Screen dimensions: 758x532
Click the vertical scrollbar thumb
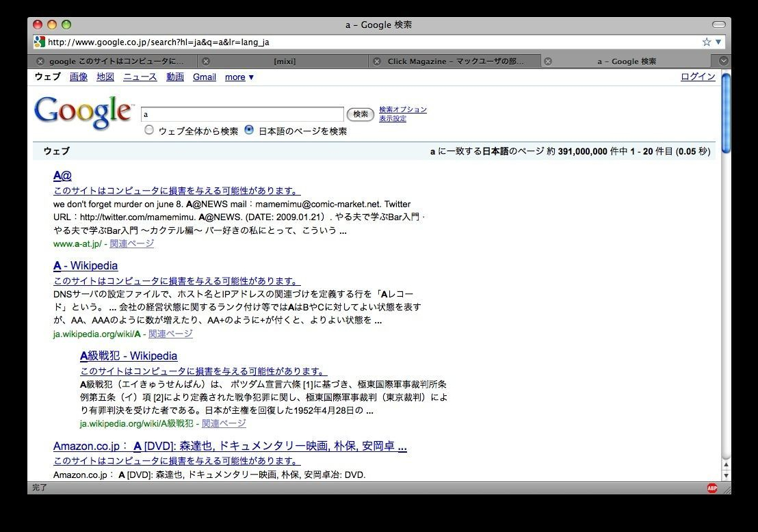tap(726, 113)
